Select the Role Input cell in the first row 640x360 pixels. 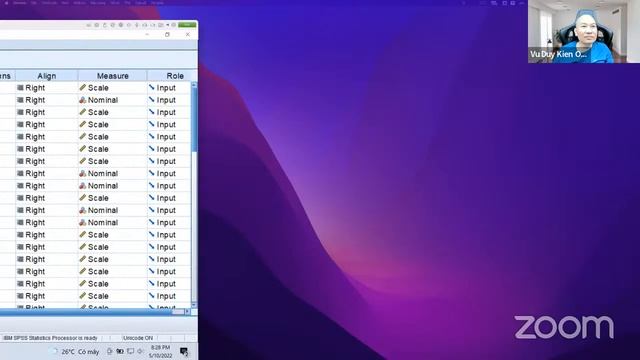click(x=169, y=88)
